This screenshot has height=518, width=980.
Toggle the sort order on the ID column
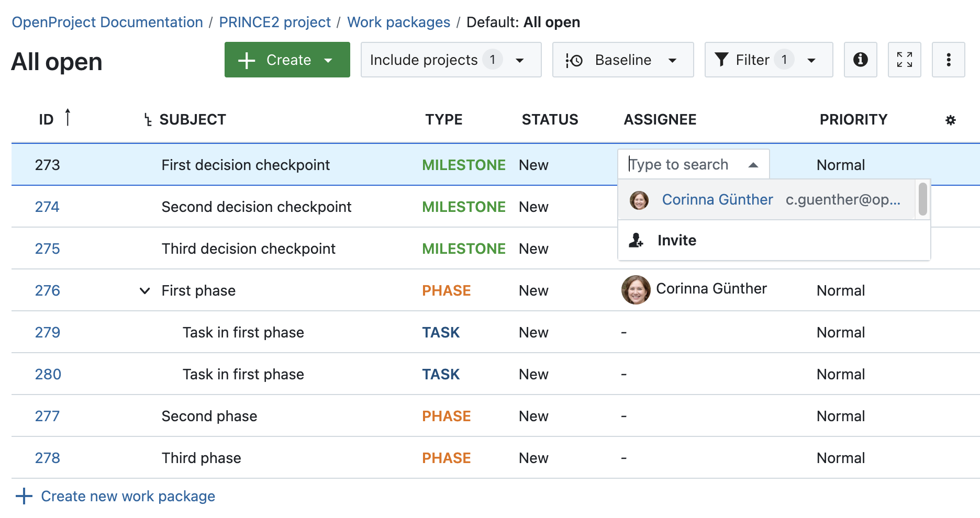(x=68, y=117)
